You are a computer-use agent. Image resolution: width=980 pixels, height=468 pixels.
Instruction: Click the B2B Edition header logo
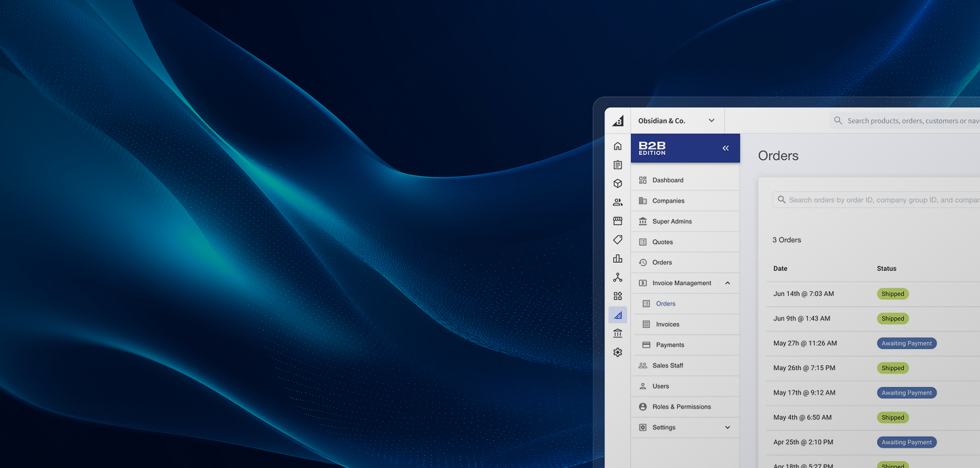coord(652,148)
